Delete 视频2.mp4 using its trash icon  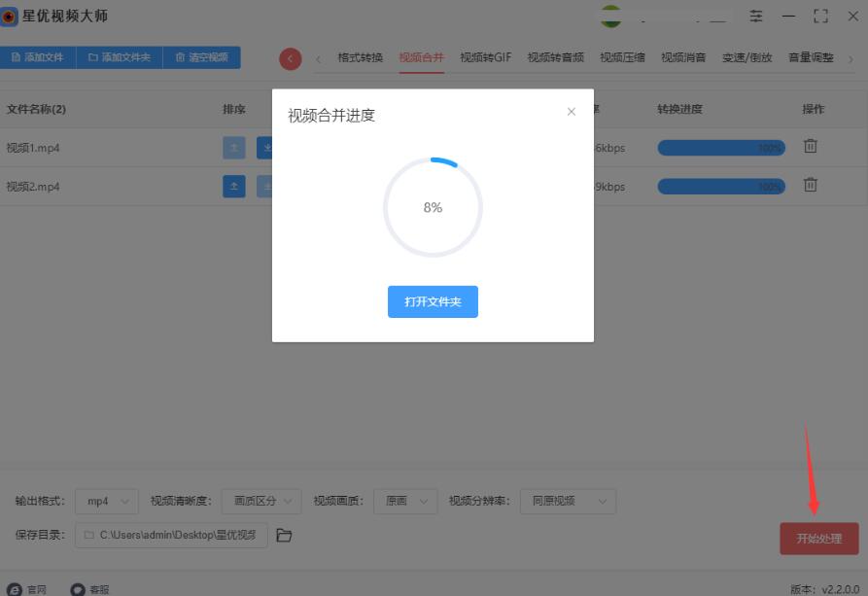click(x=810, y=184)
